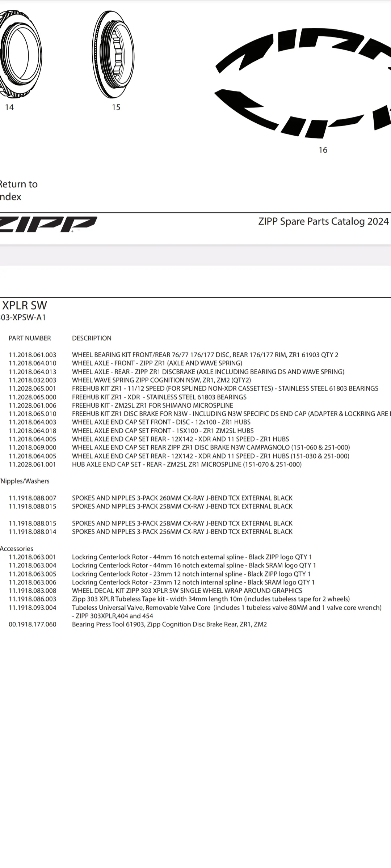Select part number 00.1918.177.060
391x868 pixels.
33,624
